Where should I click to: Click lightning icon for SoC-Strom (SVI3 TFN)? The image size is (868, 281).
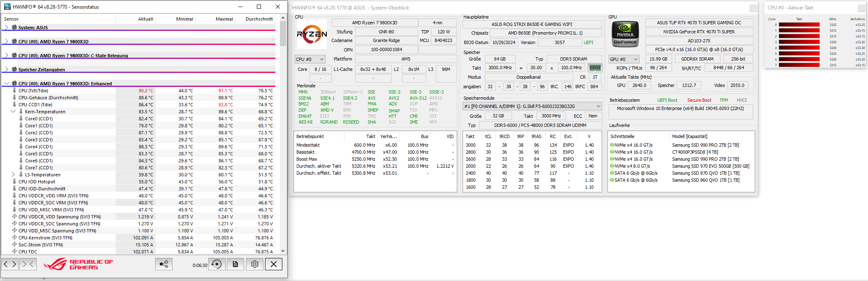point(14,244)
